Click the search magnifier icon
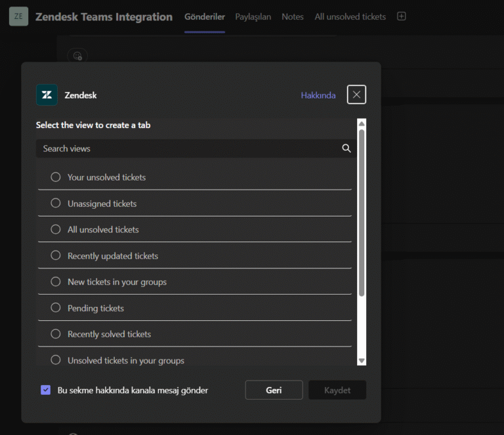Image resolution: width=504 pixels, height=435 pixels. 346,148
